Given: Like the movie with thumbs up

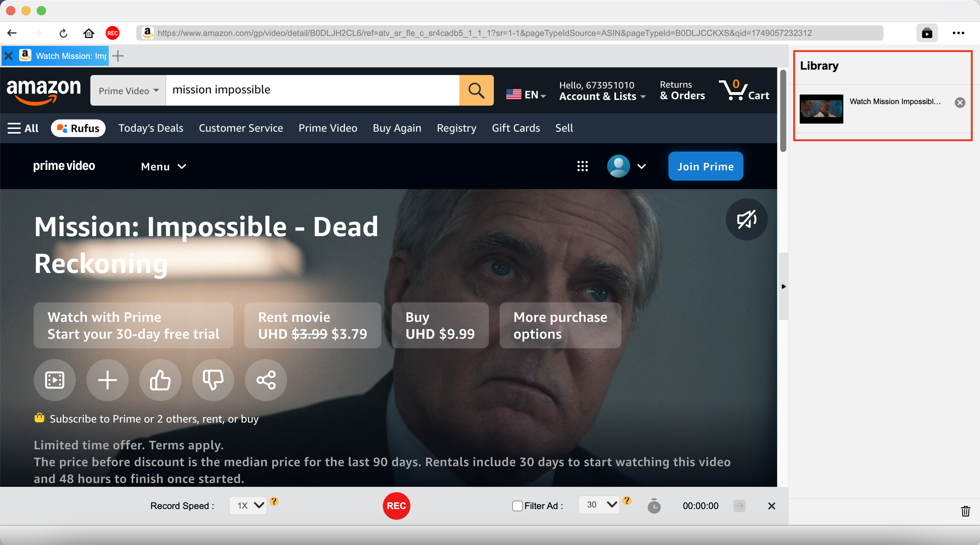Looking at the screenshot, I should click(160, 380).
